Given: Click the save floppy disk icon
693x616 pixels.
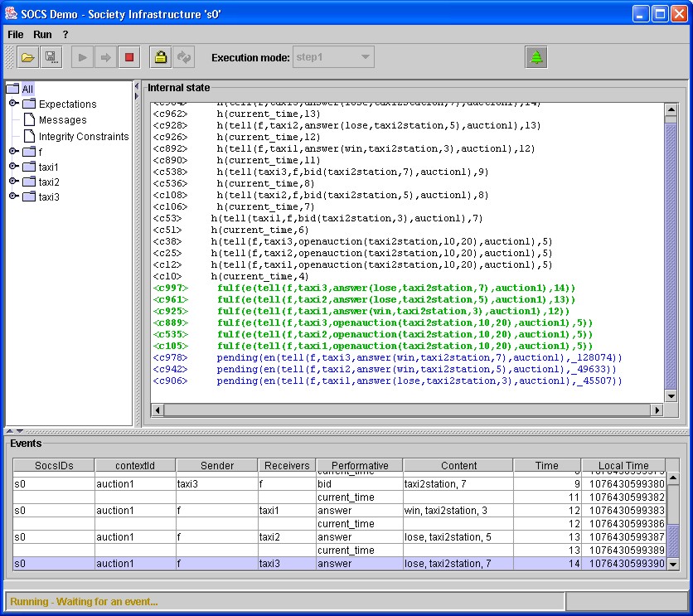Looking at the screenshot, I should 51,57.
